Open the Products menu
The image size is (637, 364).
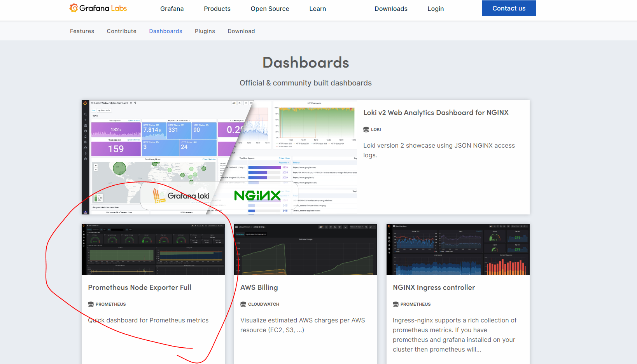point(217,9)
